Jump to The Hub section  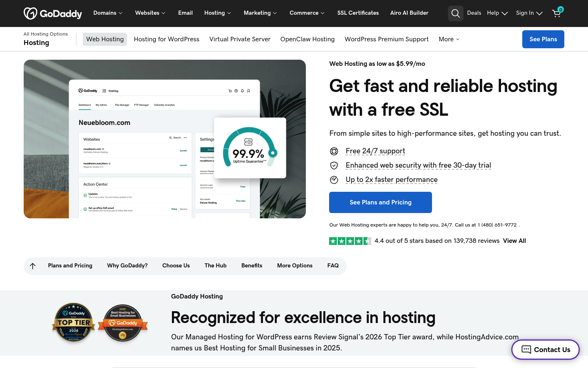pos(216,266)
